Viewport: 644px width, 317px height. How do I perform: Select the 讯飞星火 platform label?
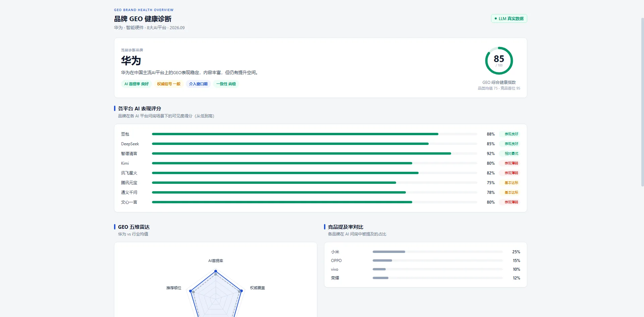(x=129, y=173)
